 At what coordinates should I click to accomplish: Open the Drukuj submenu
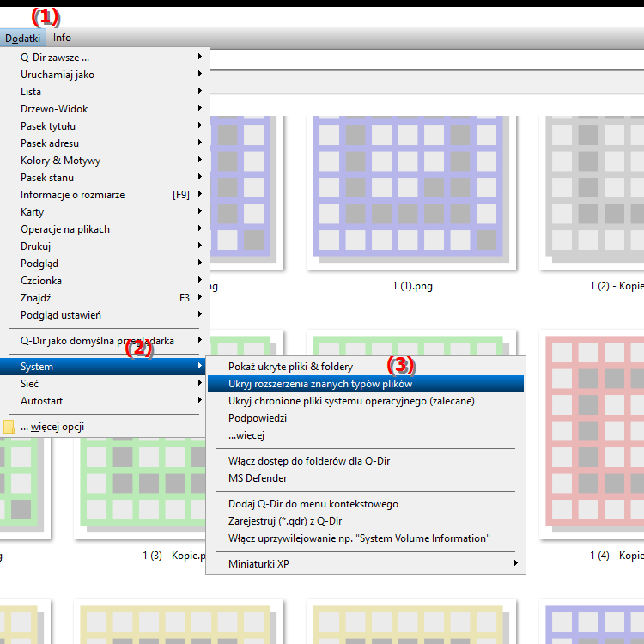click(105, 246)
